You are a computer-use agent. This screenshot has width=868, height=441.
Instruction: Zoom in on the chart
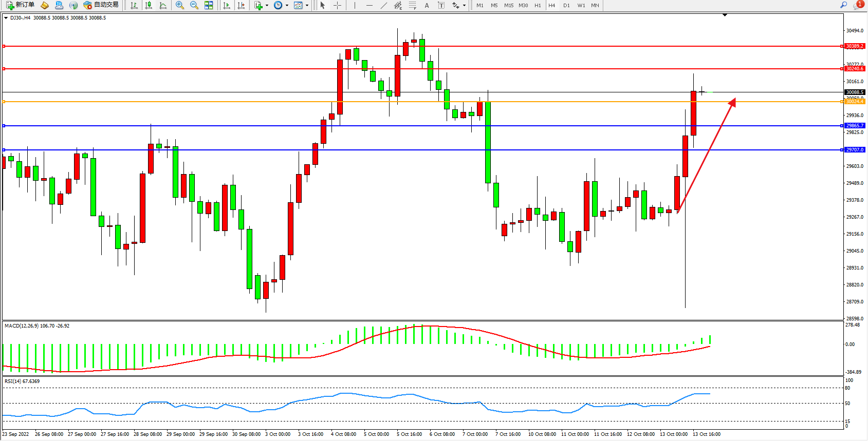(x=180, y=5)
